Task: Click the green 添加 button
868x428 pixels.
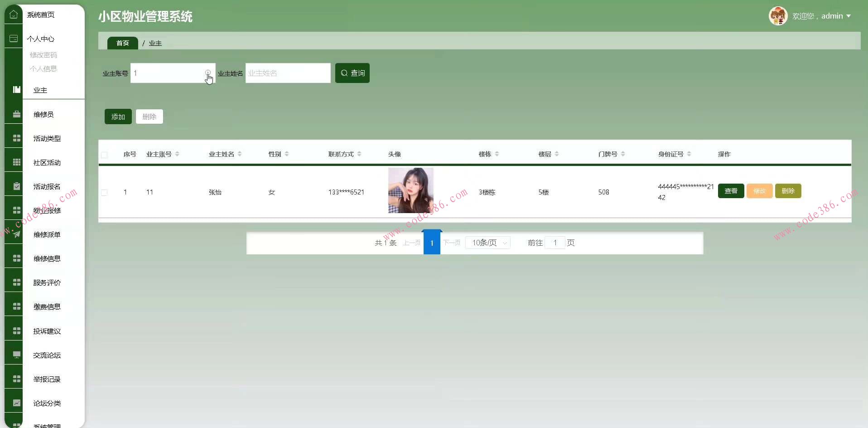Action: [x=118, y=117]
